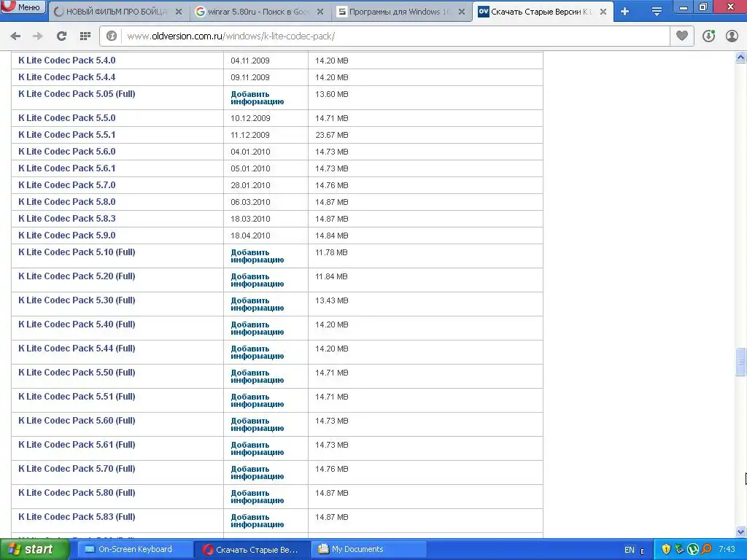Click the uTorrent tray icon
This screenshot has height=560, width=747.
pos(693,550)
